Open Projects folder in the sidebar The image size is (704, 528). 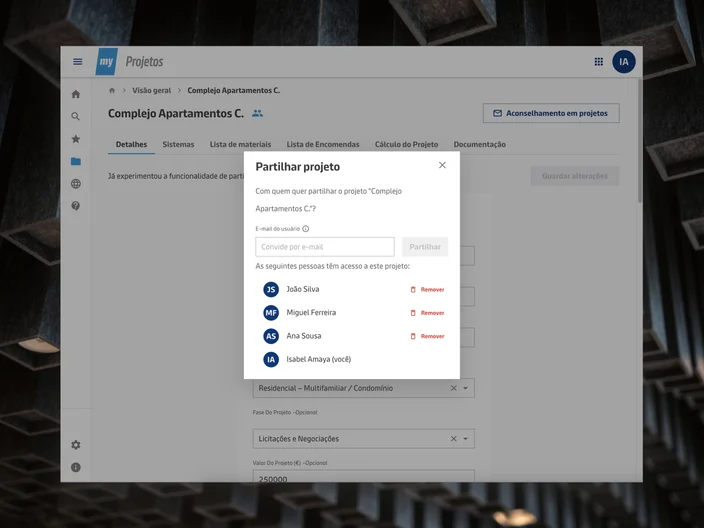pos(76,161)
